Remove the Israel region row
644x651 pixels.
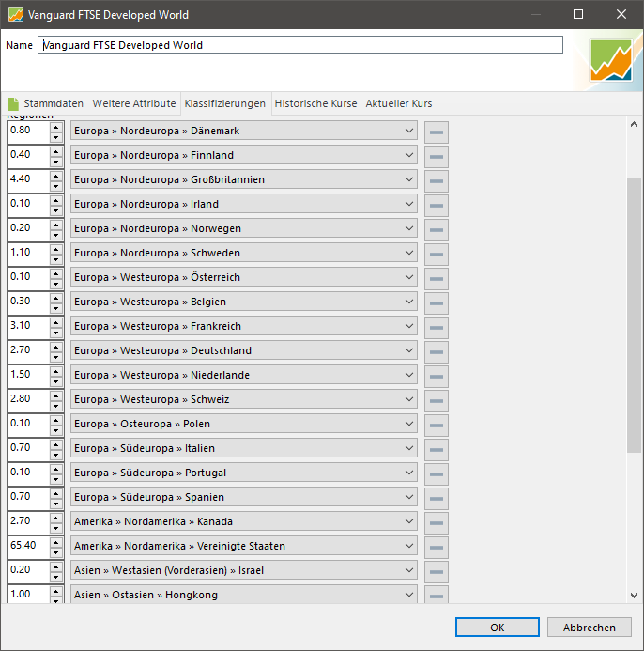click(437, 572)
